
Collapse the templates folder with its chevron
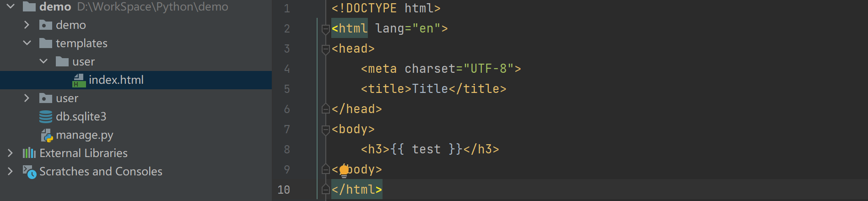pos(27,43)
